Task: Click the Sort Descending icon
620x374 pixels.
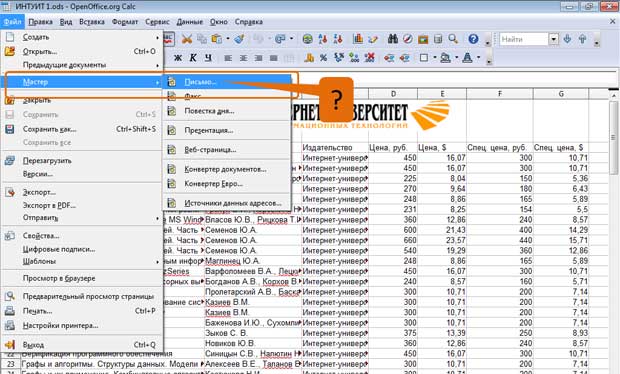Action: (x=338, y=39)
